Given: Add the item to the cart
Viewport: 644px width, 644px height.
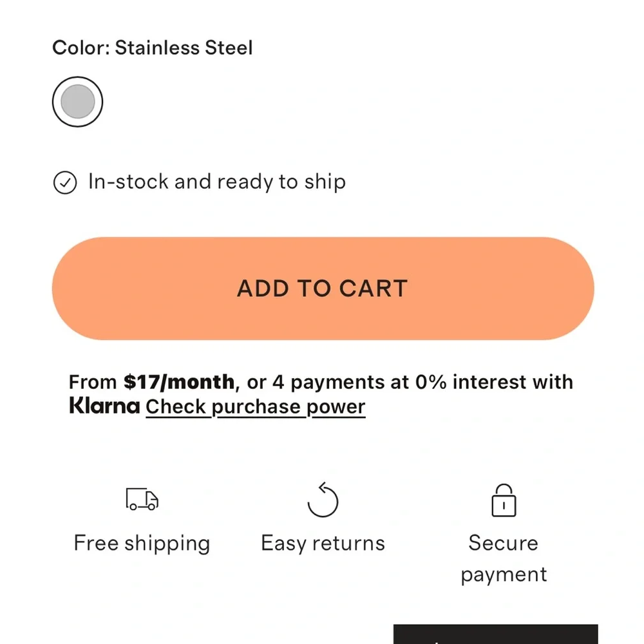Looking at the screenshot, I should (x=323, y=289).
